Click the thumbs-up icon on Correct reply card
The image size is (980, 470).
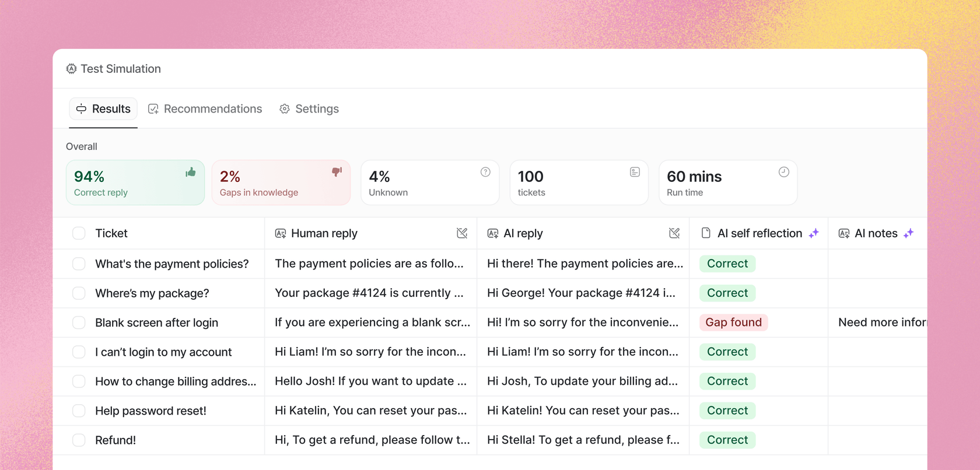pos(191,172)
